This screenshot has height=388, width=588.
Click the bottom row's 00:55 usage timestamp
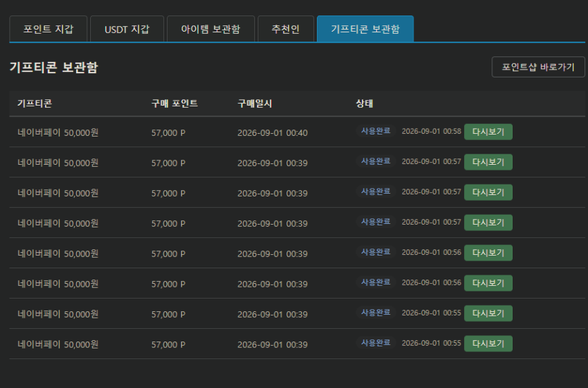[431, 343]
